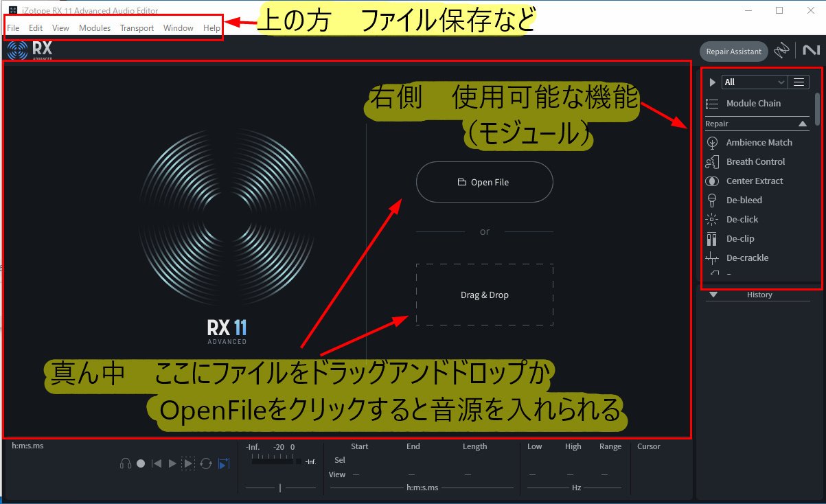Screen dimensions: 826x504
Task: Click the iZotope squiggle logo icon
Action: pos(781,51)
